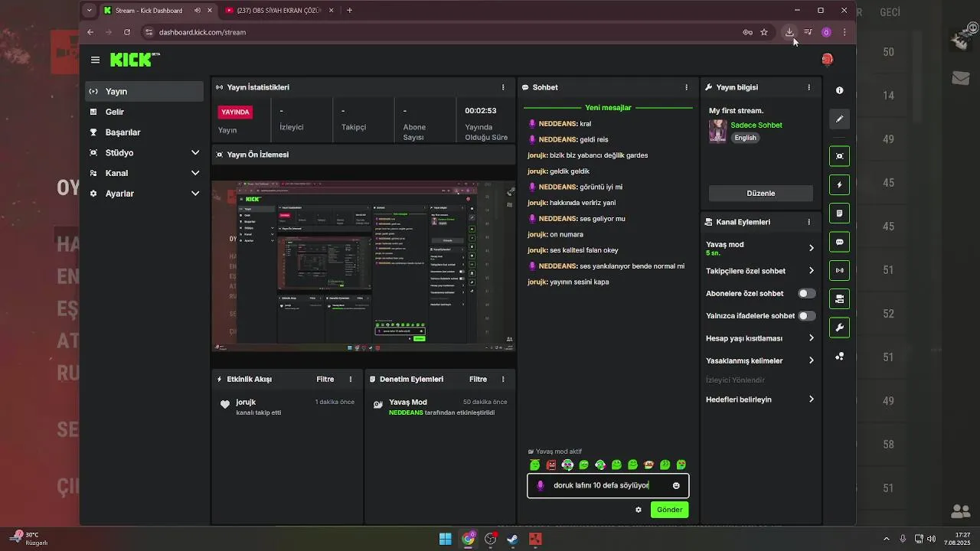Open the info icon in right sidebar
The height and width of the screenshot is (551, 980).
coord(839,90)
